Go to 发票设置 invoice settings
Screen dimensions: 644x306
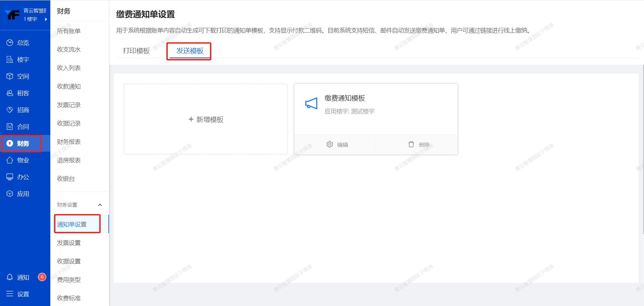(69, 243)
